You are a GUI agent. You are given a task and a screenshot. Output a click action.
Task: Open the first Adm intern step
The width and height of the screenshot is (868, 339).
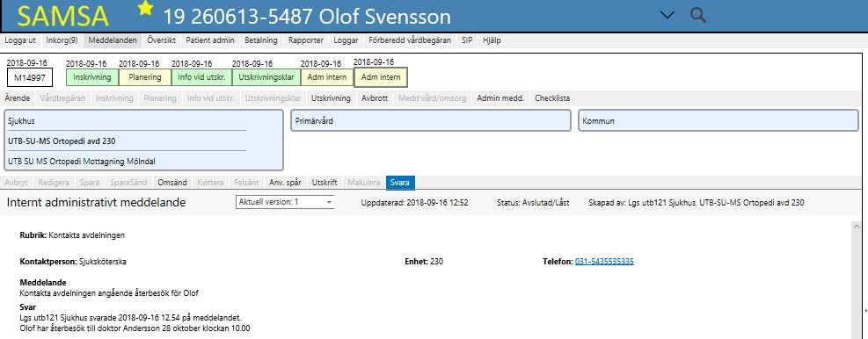click(327, 77)
